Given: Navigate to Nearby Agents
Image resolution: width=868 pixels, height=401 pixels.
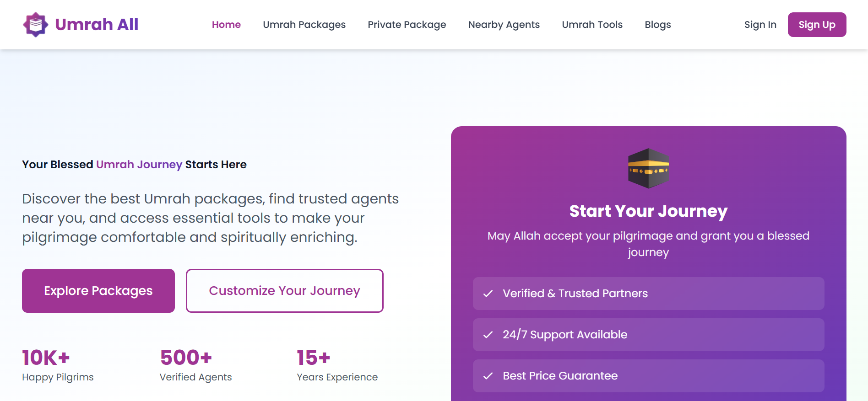Looking at the screenshot, I should 504,25.
